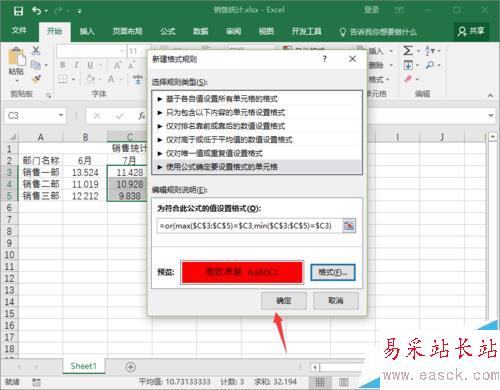This screenshot has width=500, height=390.
Task: Click the Copy icon in clipboard group
Action: (x=36, y=65)
